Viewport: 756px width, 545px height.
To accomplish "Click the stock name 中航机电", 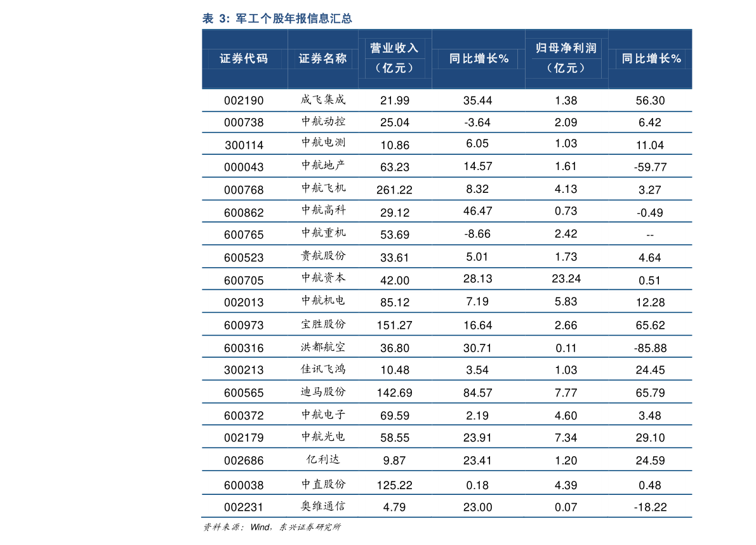I will 323,301.
